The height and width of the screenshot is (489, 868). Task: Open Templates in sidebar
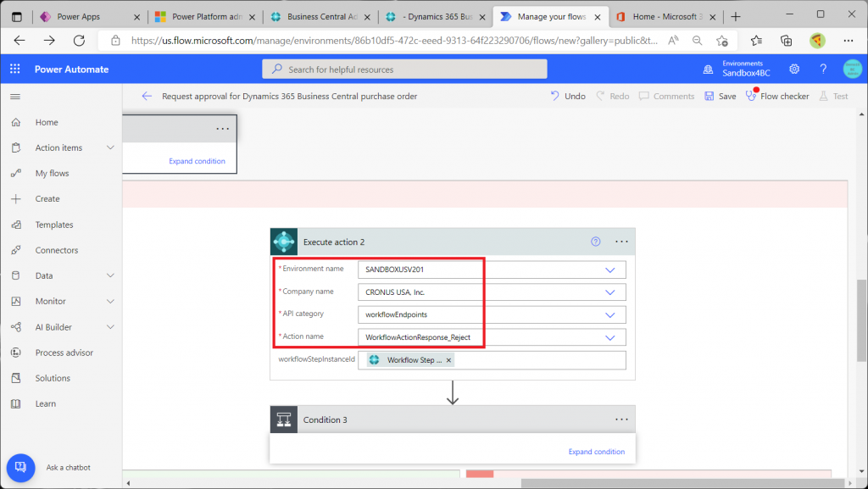pos(54,225)
